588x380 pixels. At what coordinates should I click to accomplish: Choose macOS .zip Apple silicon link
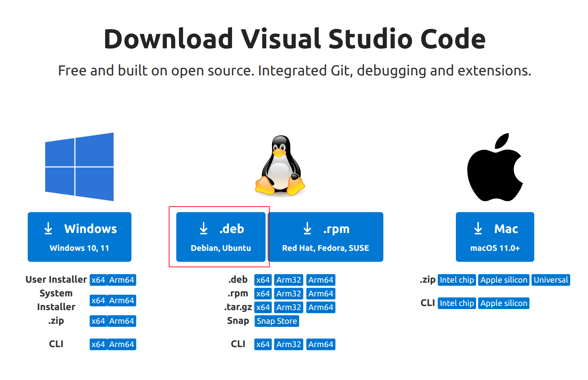coord(503,280)
